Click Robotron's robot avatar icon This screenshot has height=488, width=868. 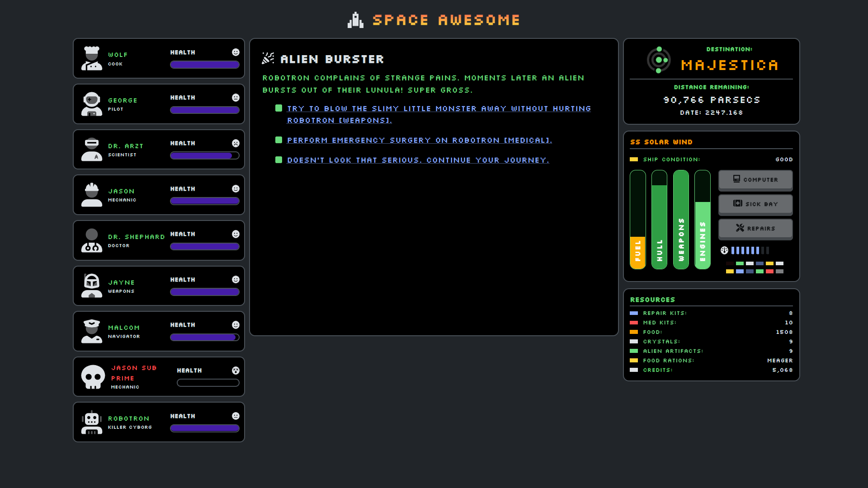[92, 422]
